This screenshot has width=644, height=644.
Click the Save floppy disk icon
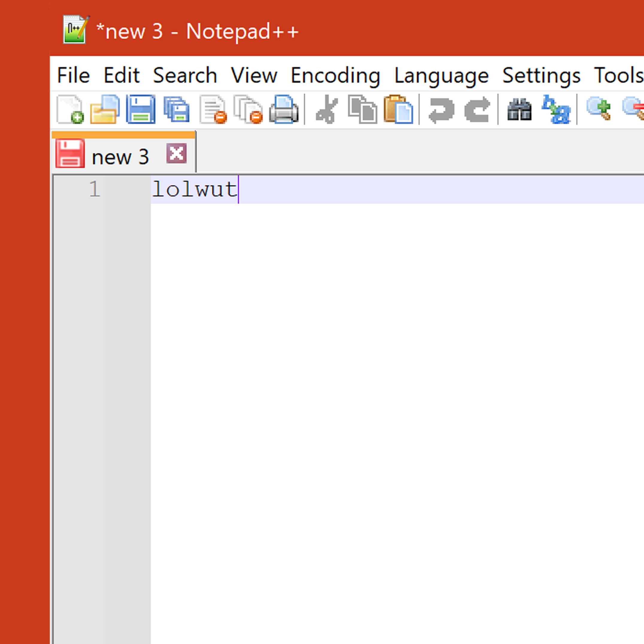[x=141, y=109]
